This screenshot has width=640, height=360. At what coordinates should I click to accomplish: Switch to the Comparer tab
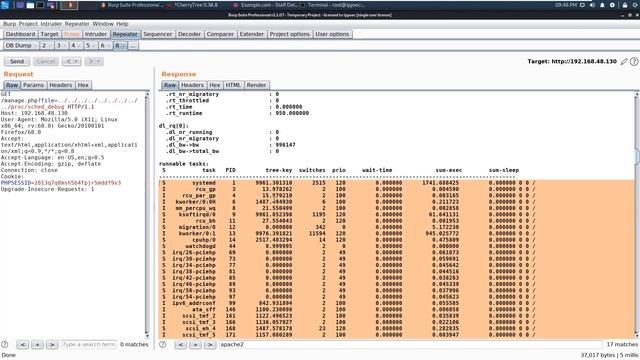pos(220,34)
